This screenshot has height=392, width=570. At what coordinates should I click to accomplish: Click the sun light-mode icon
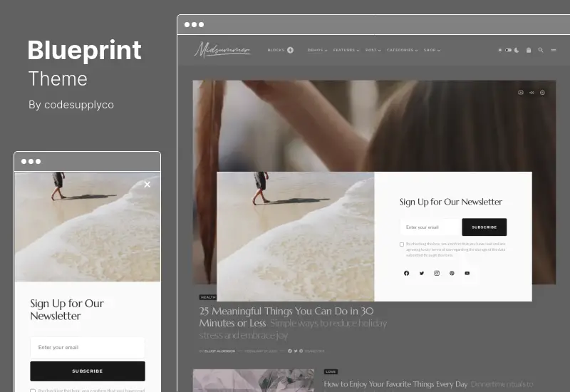pyautogui.click(x=500, y=50)
